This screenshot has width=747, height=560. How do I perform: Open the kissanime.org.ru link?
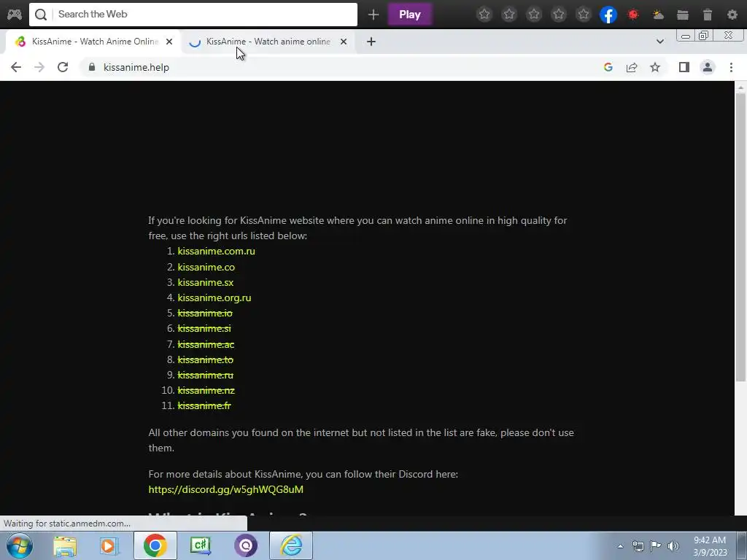click(x=214, y=298)
